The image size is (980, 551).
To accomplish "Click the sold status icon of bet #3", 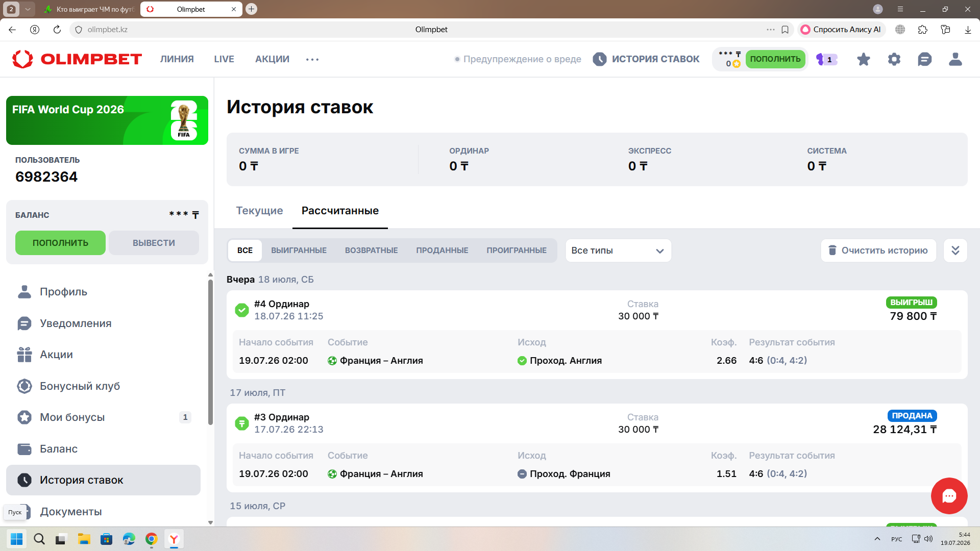I will click(x=241, y=423).
